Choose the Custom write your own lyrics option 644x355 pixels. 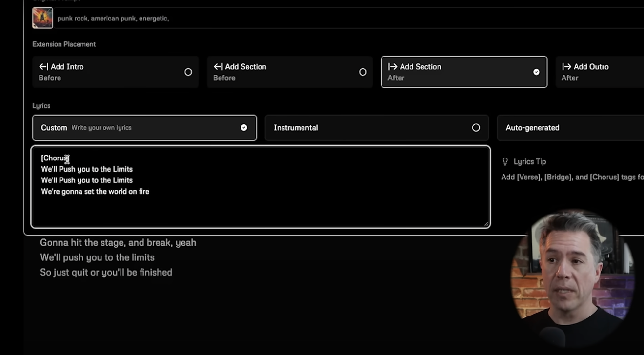144,128
